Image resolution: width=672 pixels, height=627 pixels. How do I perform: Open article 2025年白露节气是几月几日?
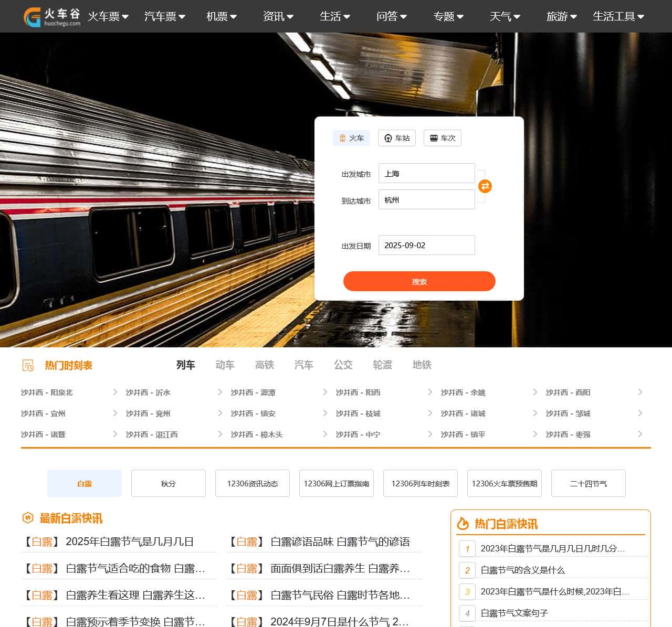pos(129,541)
